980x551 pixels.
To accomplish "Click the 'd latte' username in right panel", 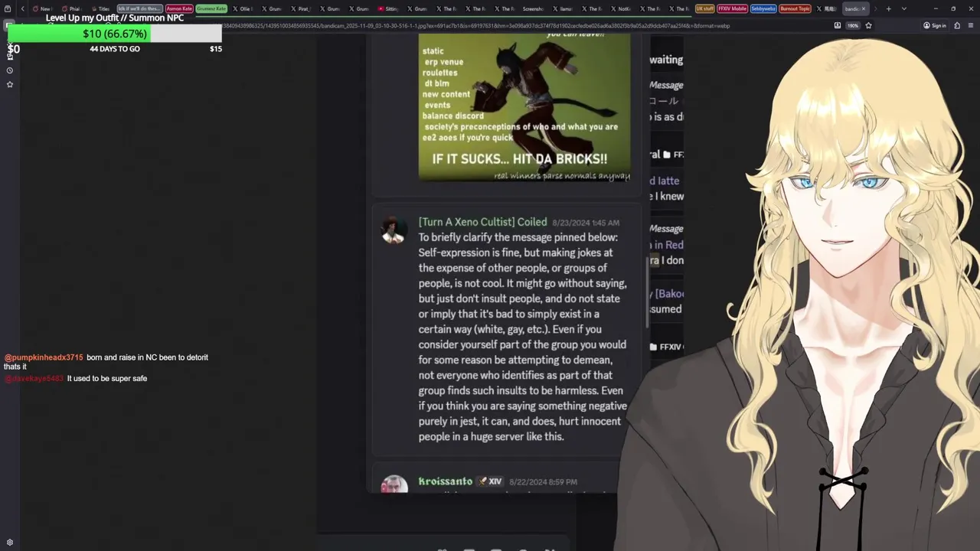I will (665, 181).
